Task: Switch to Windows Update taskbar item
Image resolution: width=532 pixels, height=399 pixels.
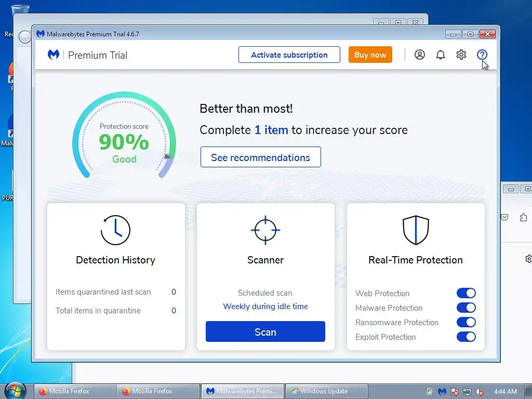Action: click(326, 391)
